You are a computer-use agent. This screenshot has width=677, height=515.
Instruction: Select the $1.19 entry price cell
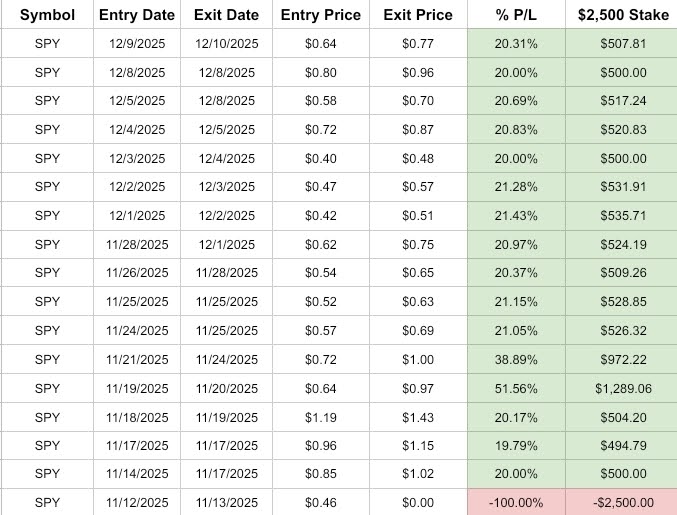tap(321, 416)
